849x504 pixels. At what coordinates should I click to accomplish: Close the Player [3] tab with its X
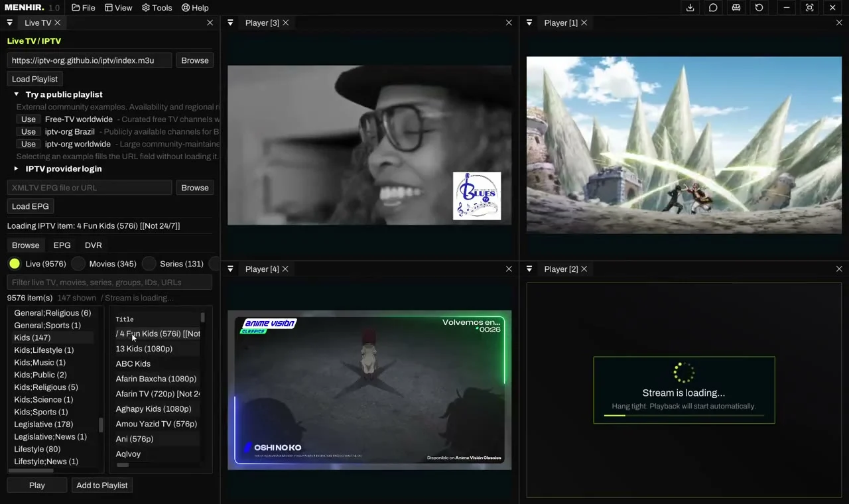tap(286, 23)
